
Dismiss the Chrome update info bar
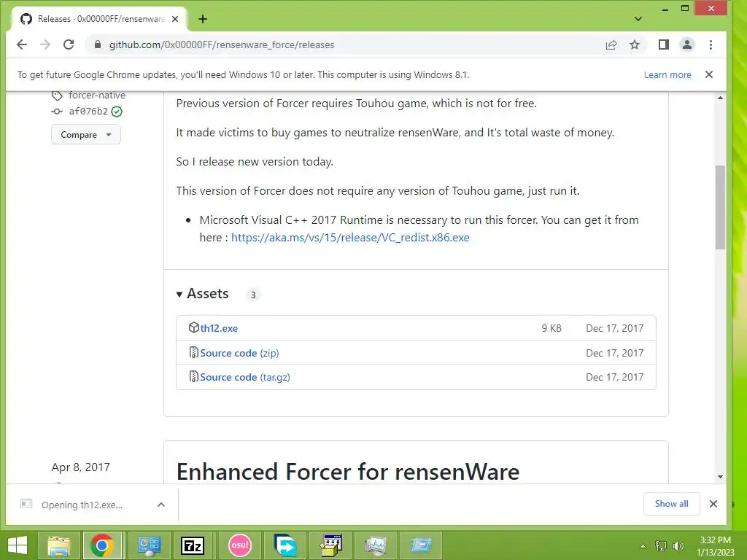coord(709,74)
